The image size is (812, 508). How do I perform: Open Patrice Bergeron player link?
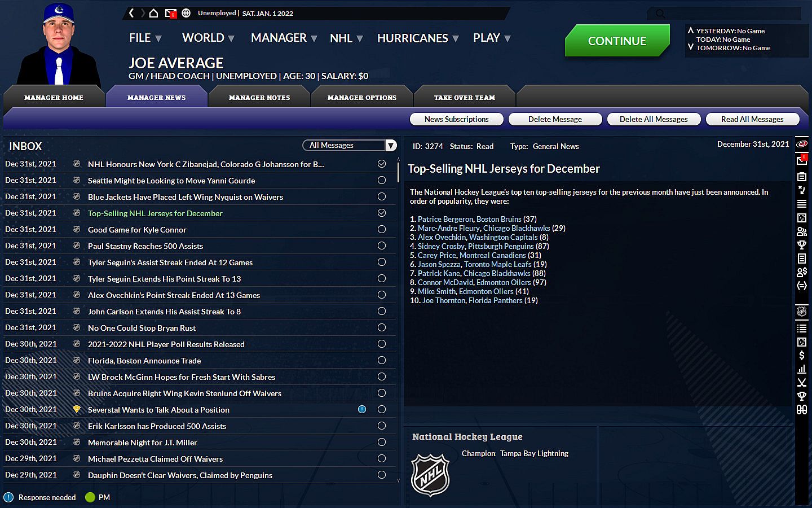click(x=445, y=219)
